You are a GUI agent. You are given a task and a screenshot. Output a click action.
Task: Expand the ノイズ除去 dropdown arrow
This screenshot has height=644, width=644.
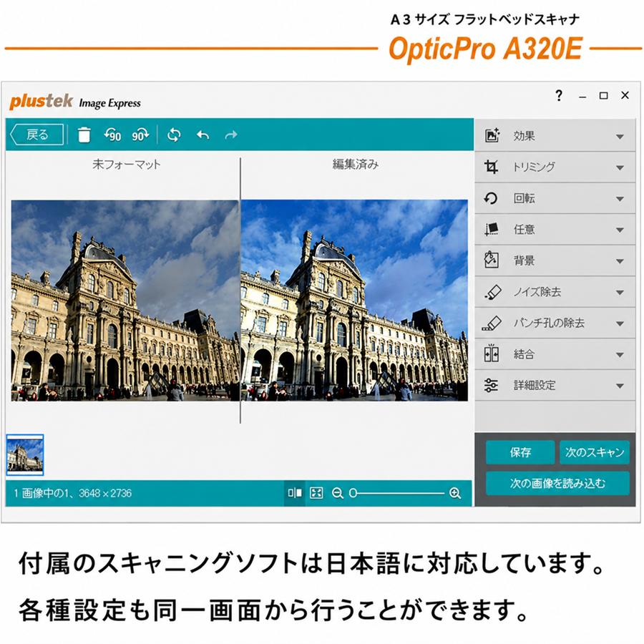coord(620,293)
